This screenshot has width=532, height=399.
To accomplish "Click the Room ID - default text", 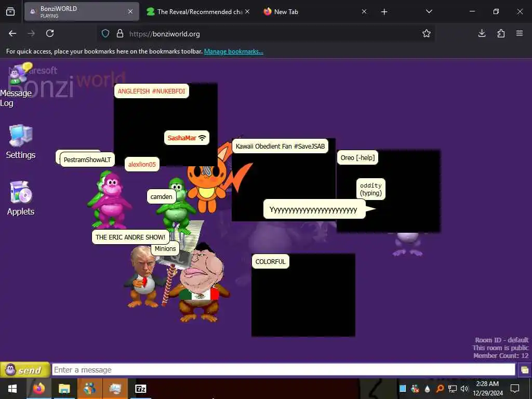I will (501, 340).
